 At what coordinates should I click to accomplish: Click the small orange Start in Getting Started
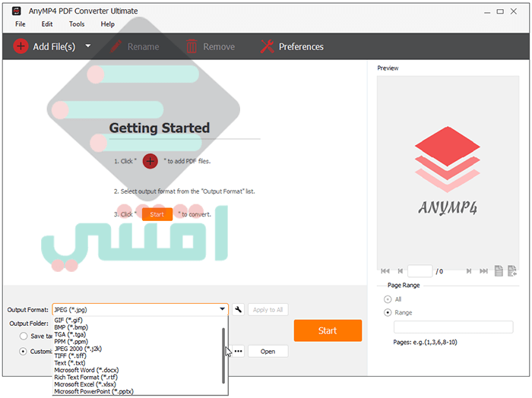click(157, 214)
